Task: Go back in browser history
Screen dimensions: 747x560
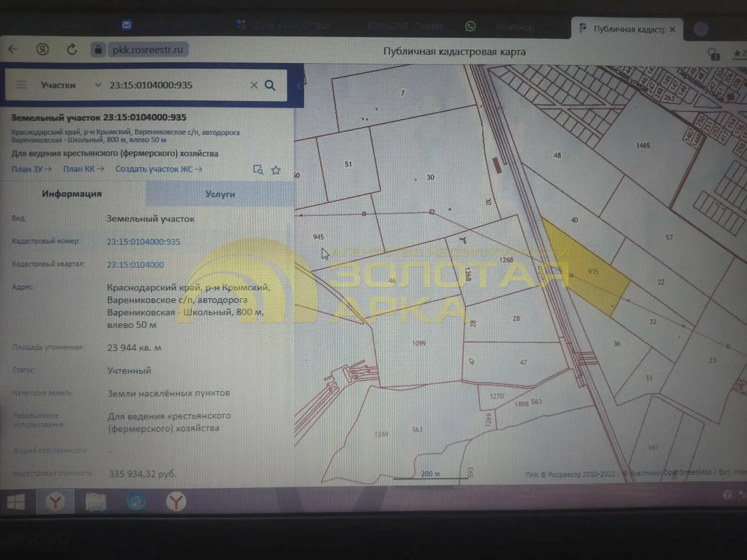Action: [13, 49]
